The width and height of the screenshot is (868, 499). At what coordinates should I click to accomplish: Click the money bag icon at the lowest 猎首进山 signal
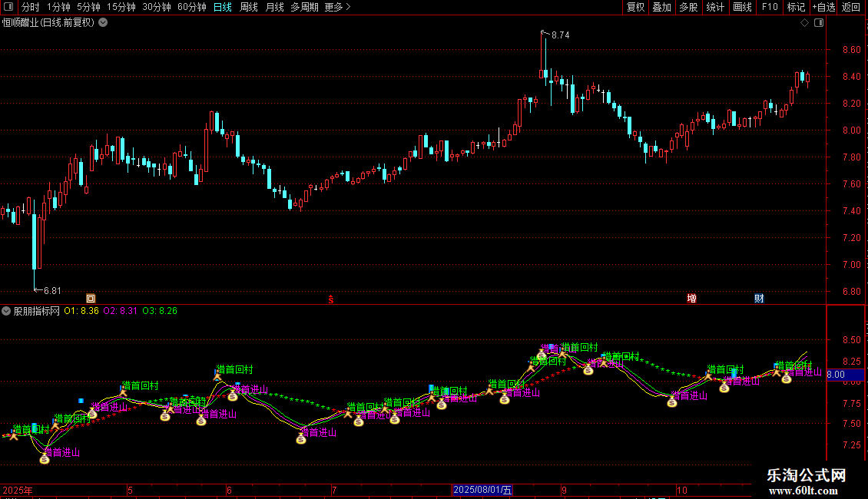click(45, 458)
